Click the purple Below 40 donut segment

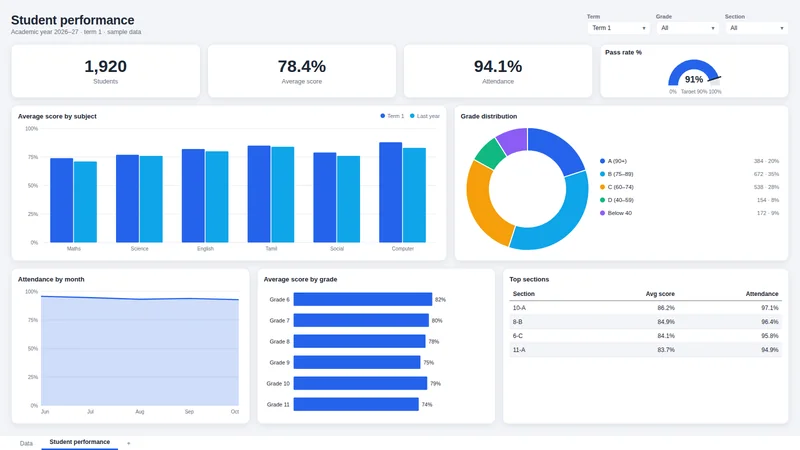coord(513,140)
